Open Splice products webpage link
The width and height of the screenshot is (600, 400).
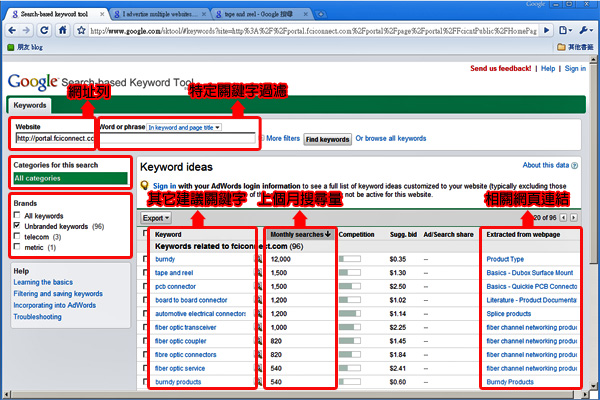(x=509, y=313)
